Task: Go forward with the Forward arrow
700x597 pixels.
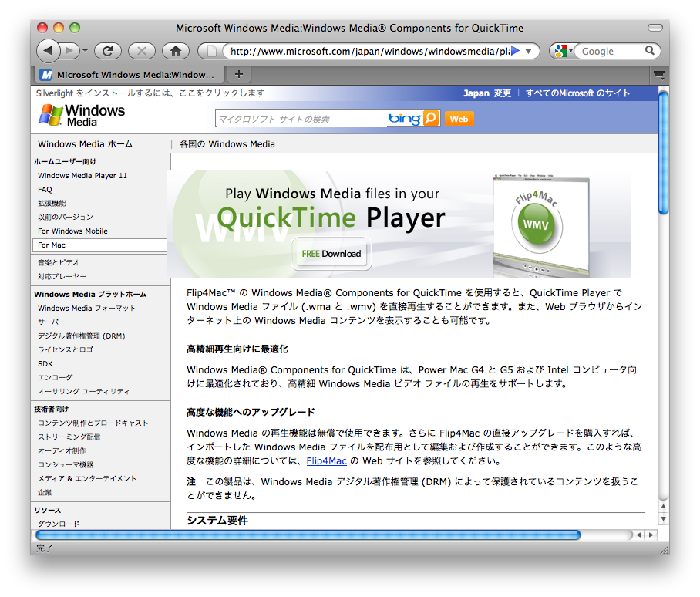Action: 69,51
